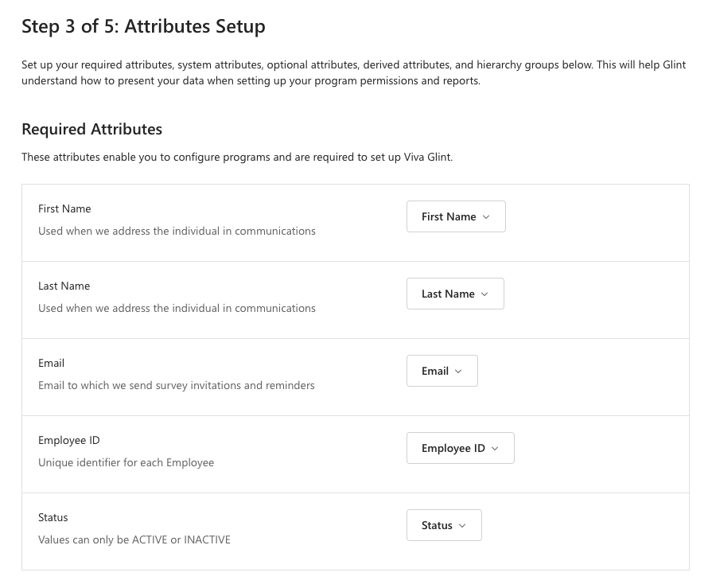Open the First Name mapping dropdown
This screenshot has height=588, width=712.
(x=456, y=216)
